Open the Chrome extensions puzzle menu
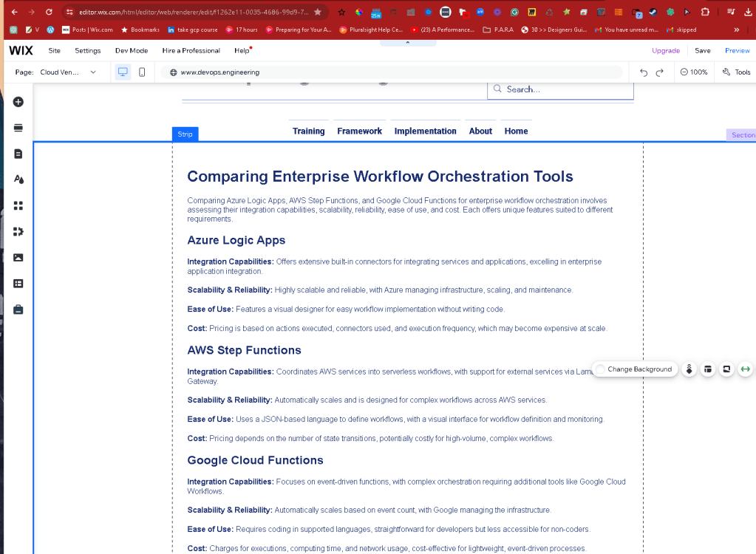 click(x=705, y=12)
